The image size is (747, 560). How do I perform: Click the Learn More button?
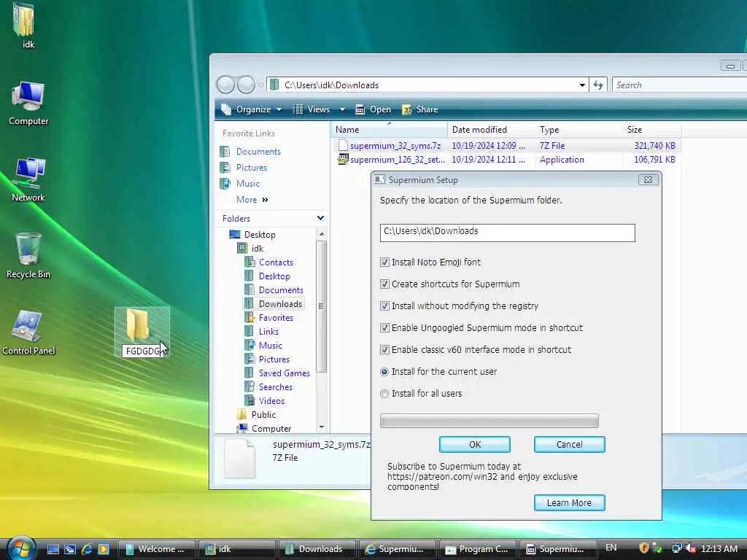569,503
